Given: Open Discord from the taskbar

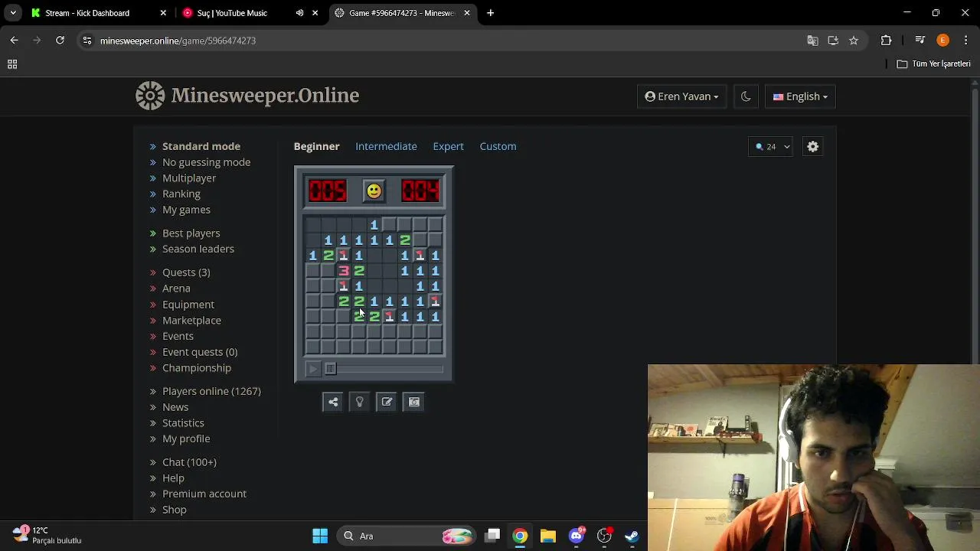Looking at the screenshot, I should (x=577, y=536).
